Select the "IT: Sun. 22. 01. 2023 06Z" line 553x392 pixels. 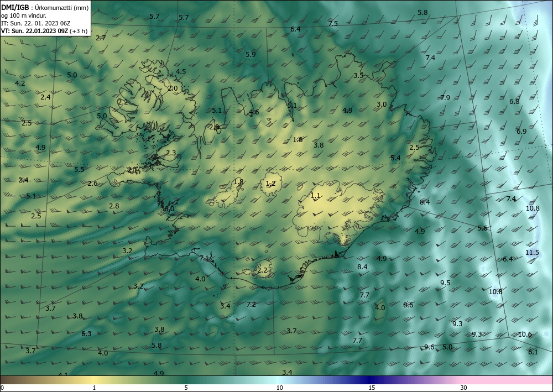tap(35, 23)
